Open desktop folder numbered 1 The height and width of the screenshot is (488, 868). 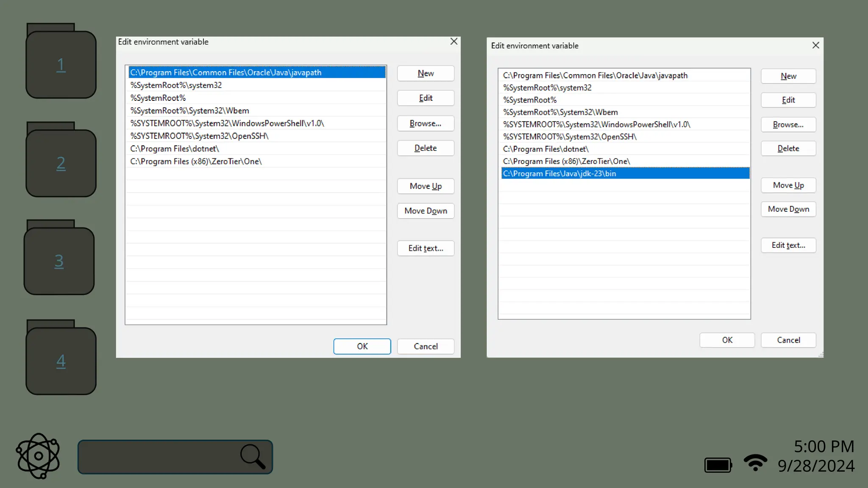61,64
